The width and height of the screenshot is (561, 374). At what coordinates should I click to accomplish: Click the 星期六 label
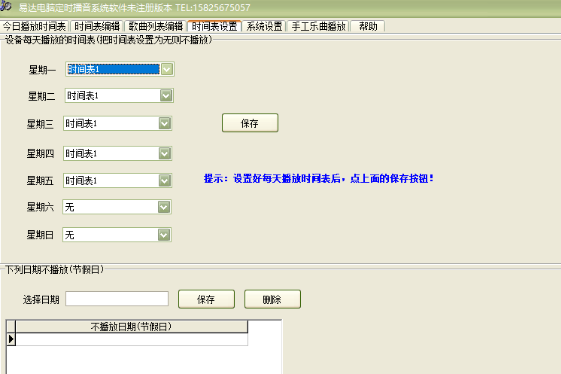click(40, 207)
